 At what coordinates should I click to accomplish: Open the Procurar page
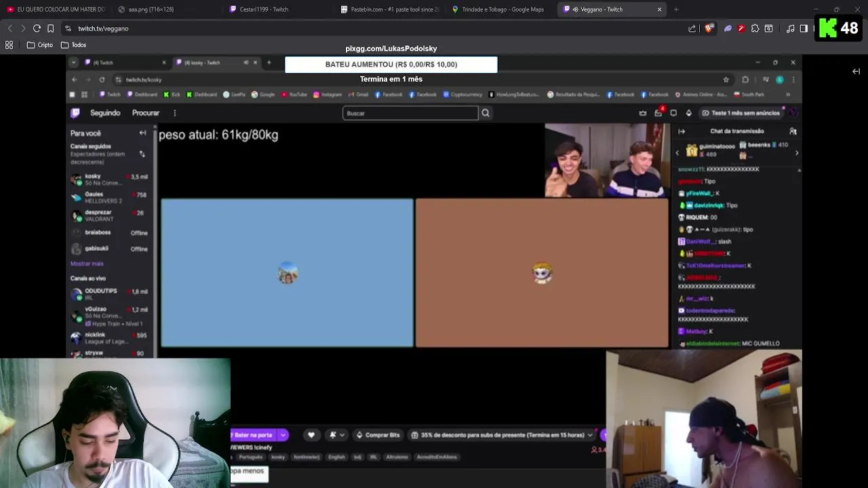coord(146,113)
